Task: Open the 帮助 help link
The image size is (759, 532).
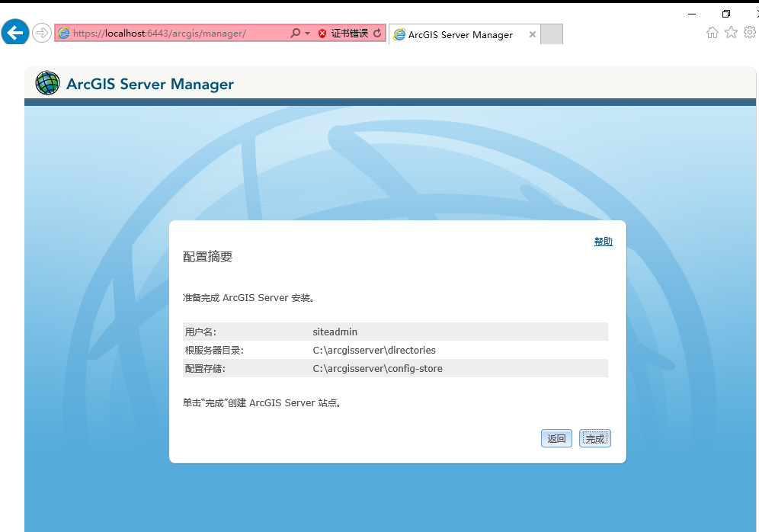Action: pos(603,241)
